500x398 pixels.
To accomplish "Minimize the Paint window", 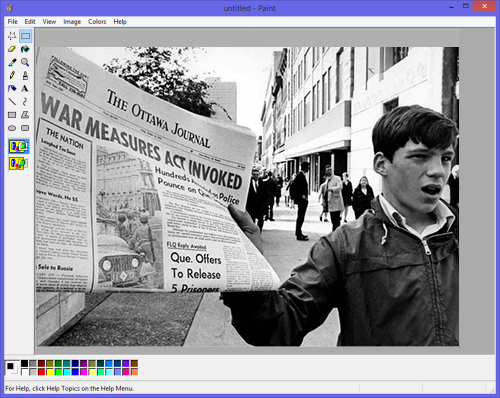I will pos(452,7).
